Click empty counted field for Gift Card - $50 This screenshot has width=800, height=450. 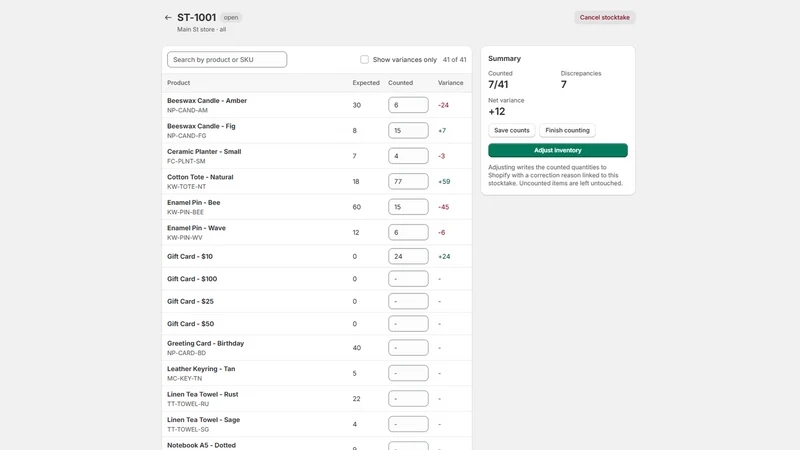click(408, 323)
